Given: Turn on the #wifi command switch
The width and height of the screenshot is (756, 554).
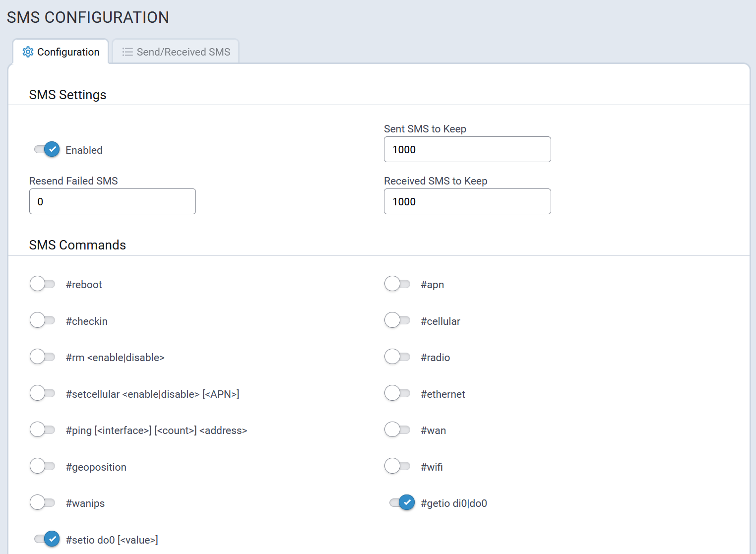Looking at the screenshot, I should (x=397, y=466).
